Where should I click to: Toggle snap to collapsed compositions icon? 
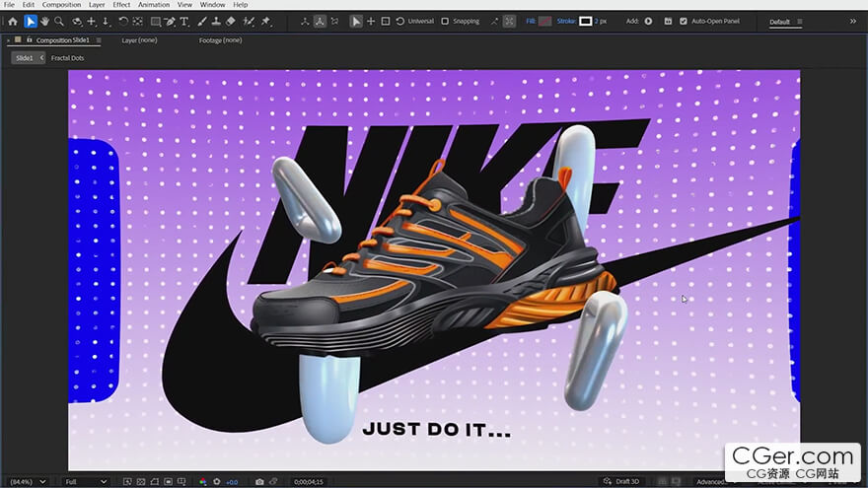click(509, 22)
